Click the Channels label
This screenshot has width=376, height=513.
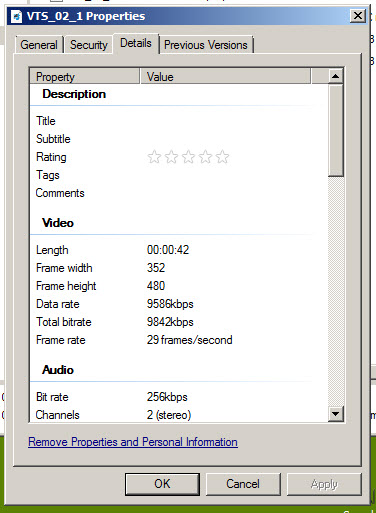(57, 415)
